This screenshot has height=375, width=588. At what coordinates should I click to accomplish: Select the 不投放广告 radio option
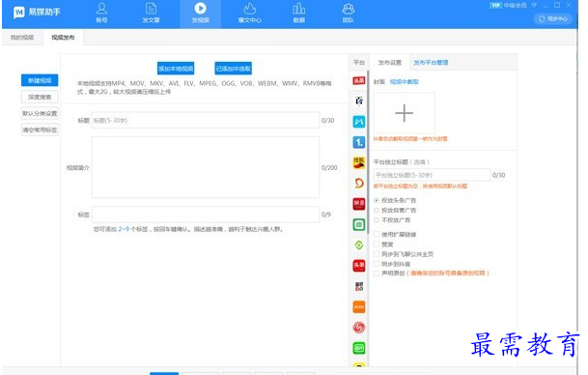377,220
